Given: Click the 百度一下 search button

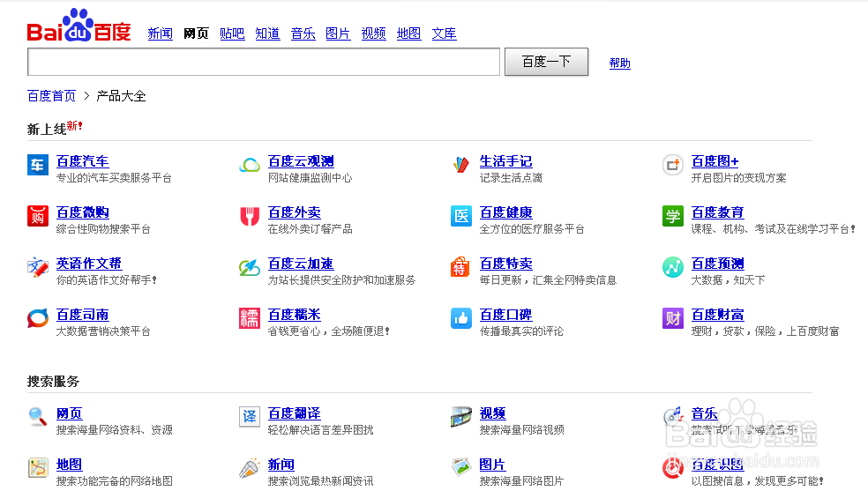Looking at the screenshot, I should tap(546, 62).
